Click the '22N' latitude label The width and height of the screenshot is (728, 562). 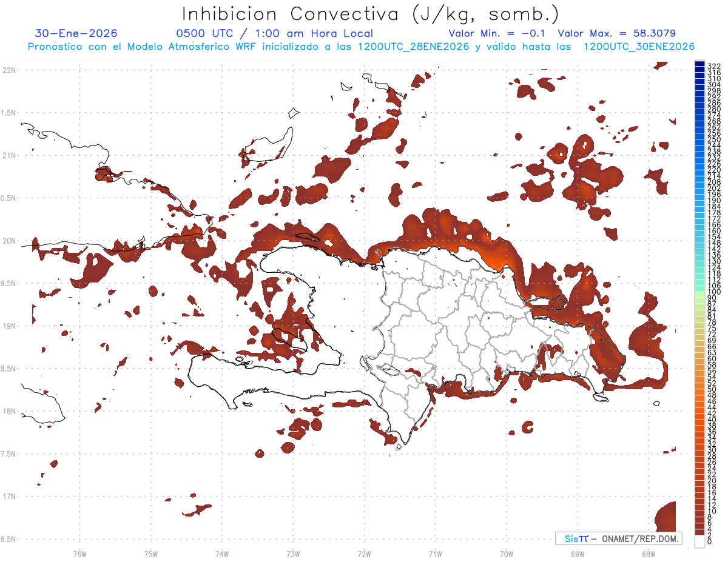click(x=9, y=70)
